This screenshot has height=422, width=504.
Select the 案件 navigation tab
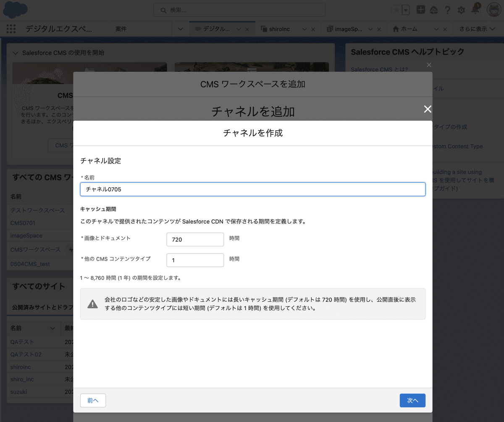[121, 29]
